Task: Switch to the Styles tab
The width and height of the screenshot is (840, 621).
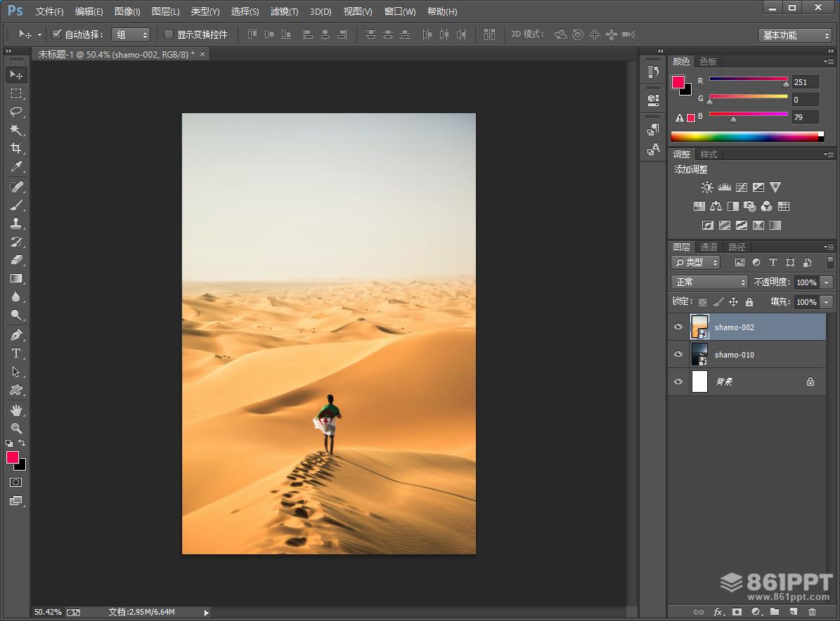Action: tap(709, 154)
